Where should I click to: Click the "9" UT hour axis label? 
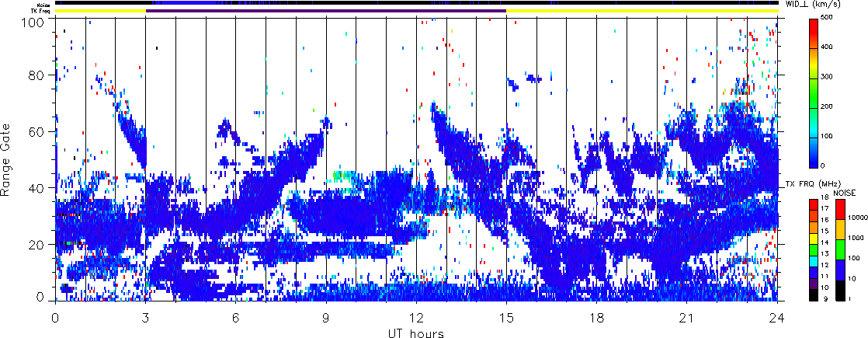[x=326, y=319]
